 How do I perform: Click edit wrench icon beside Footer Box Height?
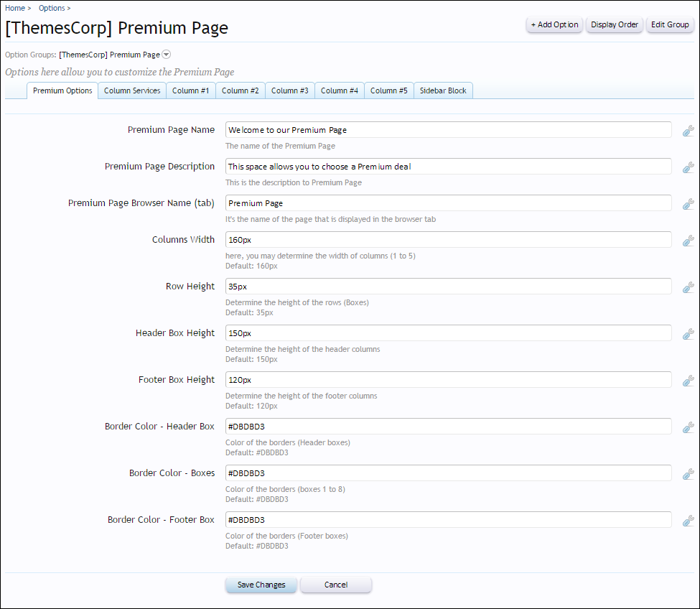coord(688,381)
